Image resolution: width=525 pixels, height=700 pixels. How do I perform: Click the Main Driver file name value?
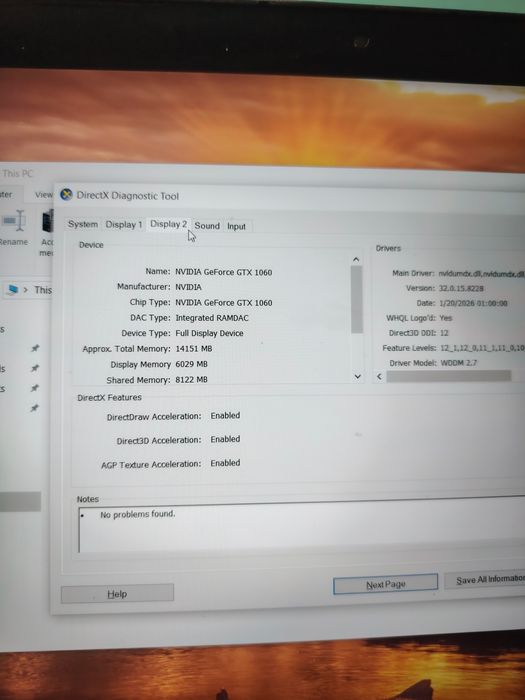click(481, 273)
